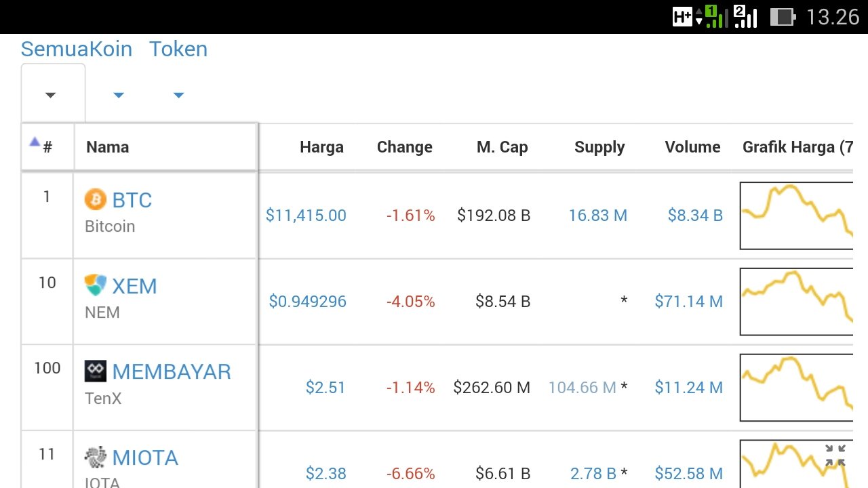Screen dimensions: 868x488
Task: Tap the battery icon in status bar
Action: pyautogui.click(x=783, y=17)
